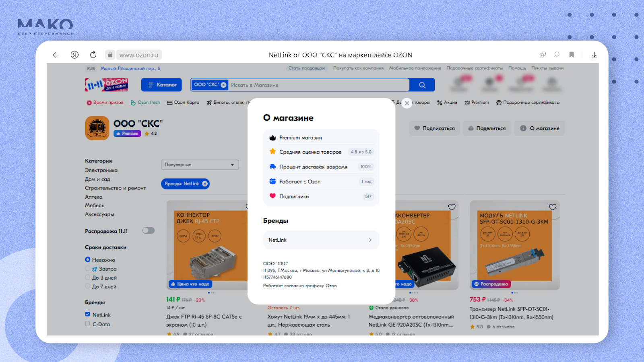Click the browser reviews chat icon
The width and height of the screenshot is (644, 362).
point(557,55)
